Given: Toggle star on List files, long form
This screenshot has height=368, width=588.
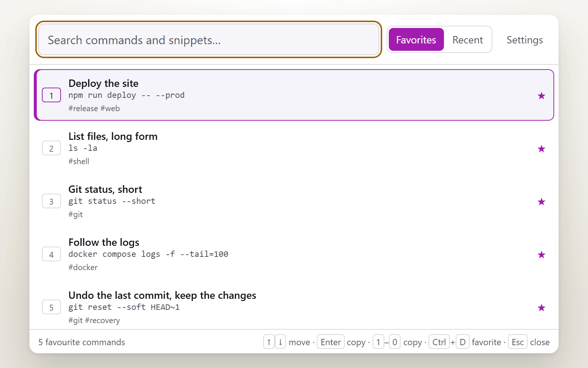Looking at the screenshot, I should (541, 149).
